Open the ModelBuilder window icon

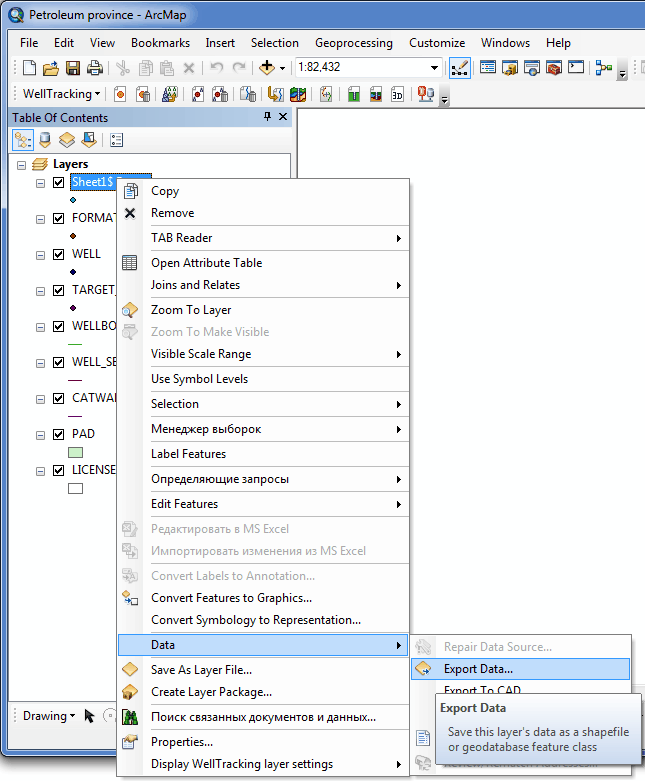coord(603,67)
